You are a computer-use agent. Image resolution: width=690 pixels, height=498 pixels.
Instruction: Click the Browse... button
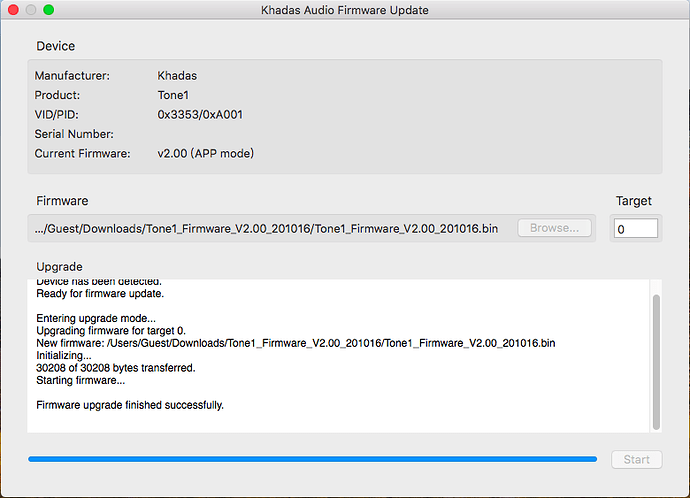[554, 228]
